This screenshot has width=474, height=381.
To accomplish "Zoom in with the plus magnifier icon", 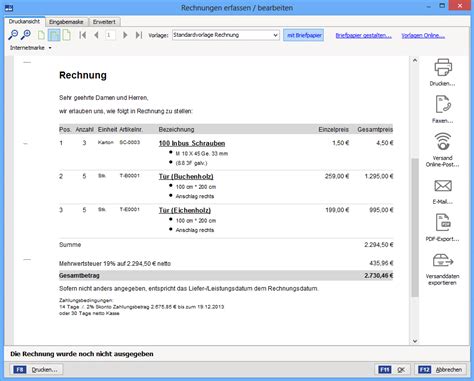I will click(26, 34).
